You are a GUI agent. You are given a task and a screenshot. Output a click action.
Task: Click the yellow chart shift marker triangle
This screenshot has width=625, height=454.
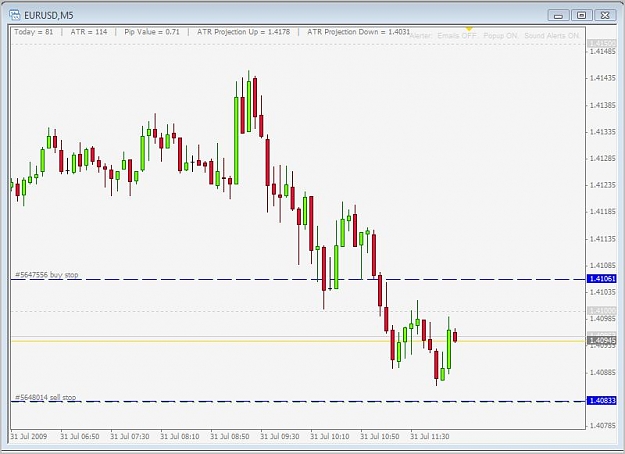click(469, 29)
